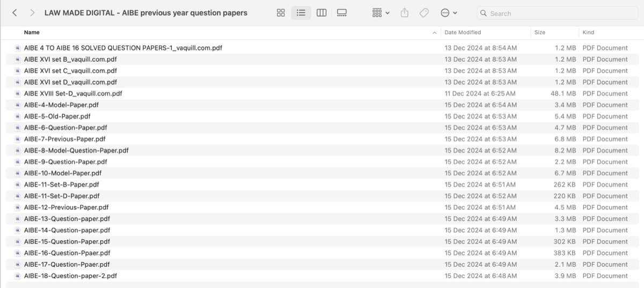Click PDF icon of AIBE-15-Question-Paper.pdf
Viewport: 644px width, 288px height.
pyautogui.click(x=18, y=242)
